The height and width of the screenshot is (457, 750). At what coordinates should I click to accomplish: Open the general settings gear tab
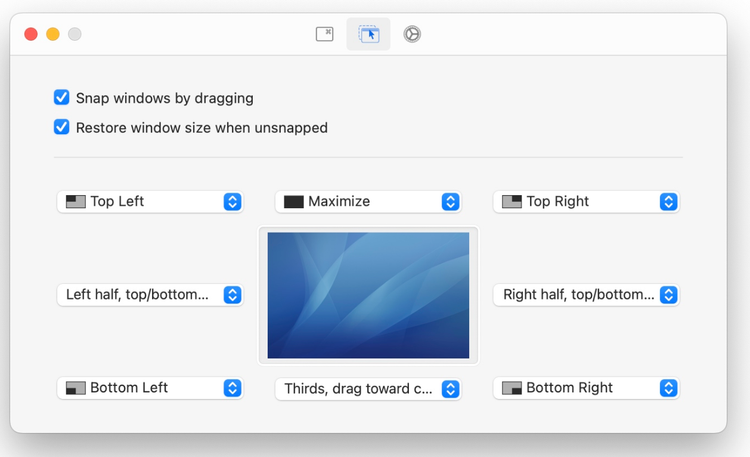coord(412,34)
